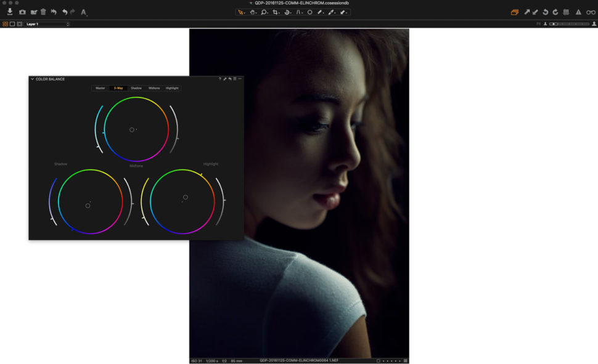
Task: Collapse the Color Balance panel with its chevron
Action: coord(33,79)
